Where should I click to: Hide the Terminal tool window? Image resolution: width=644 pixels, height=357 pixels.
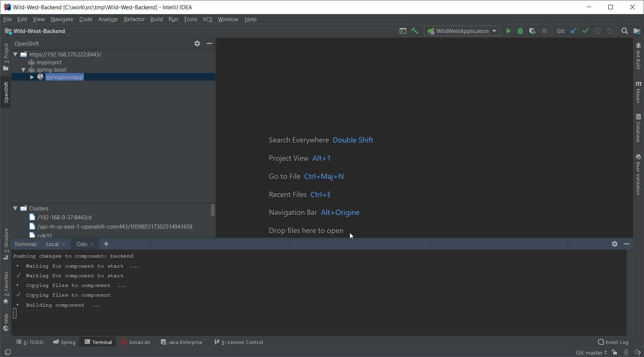pos(627,244)
